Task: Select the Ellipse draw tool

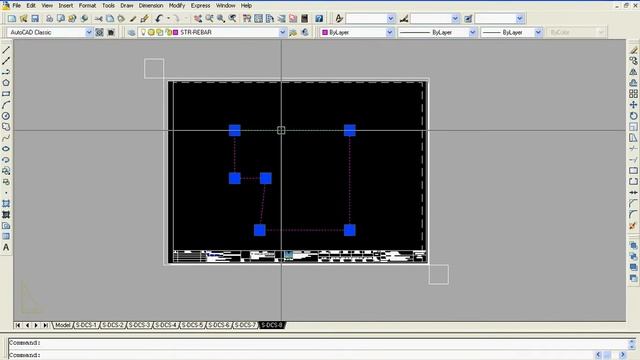Action: [x=6, y=149]
